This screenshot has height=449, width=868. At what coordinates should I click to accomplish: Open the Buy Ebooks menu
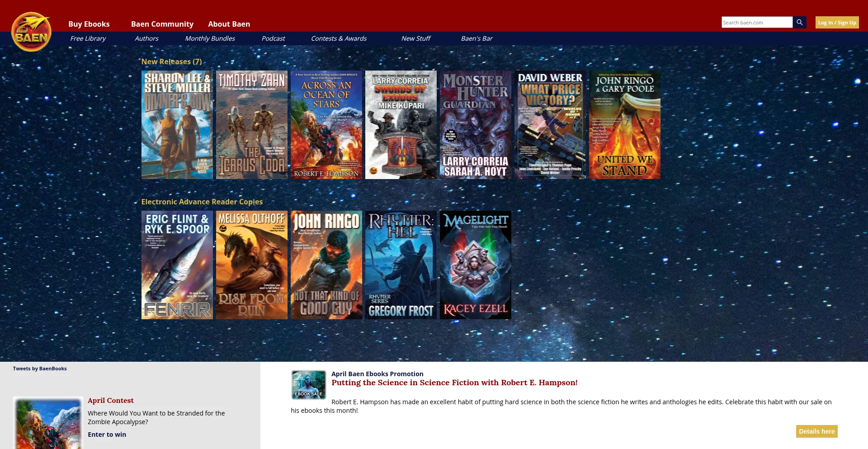pos(89,24)
